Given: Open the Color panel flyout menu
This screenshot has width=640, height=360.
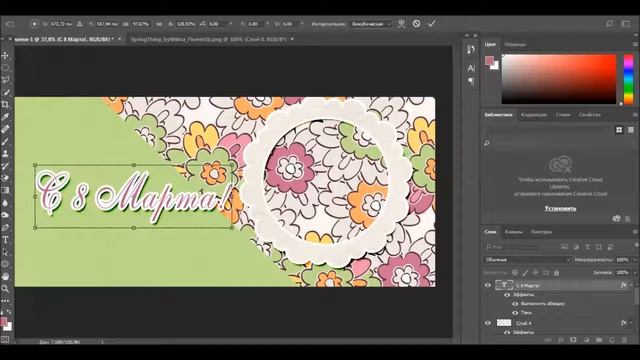Looking at the screenshot, I should [x=635, y=44].
